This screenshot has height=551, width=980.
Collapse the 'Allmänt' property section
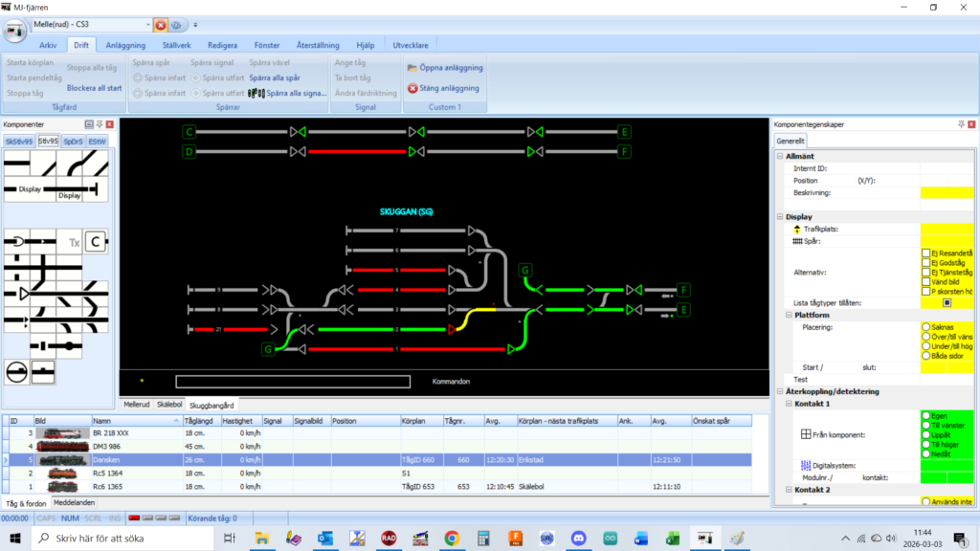(x=780, y=156)
